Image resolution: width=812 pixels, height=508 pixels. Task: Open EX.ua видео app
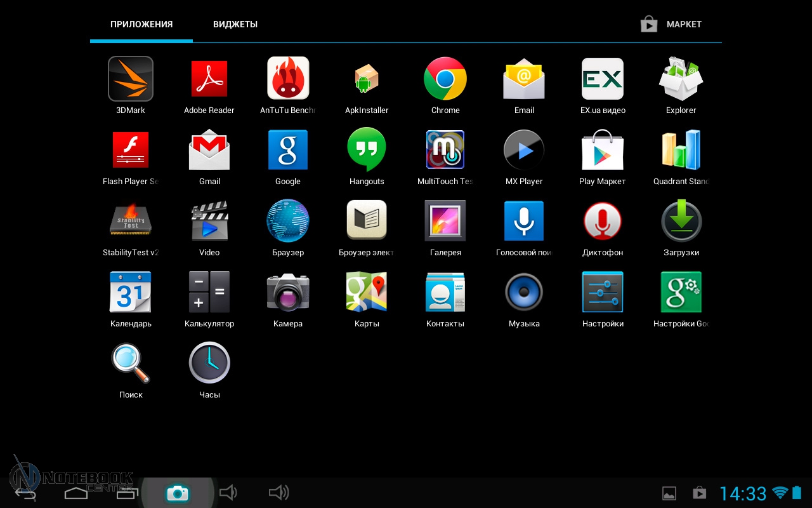[x=603, y=79]
